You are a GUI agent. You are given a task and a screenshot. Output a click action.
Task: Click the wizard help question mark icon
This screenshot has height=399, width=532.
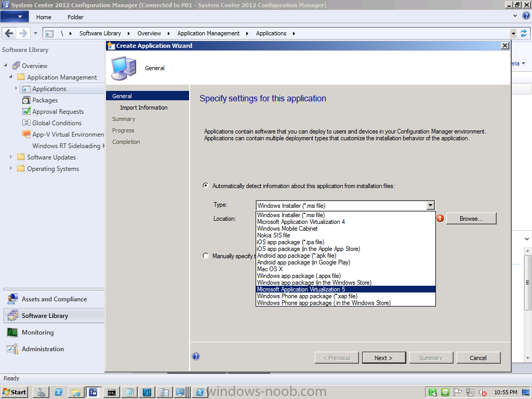196,356
